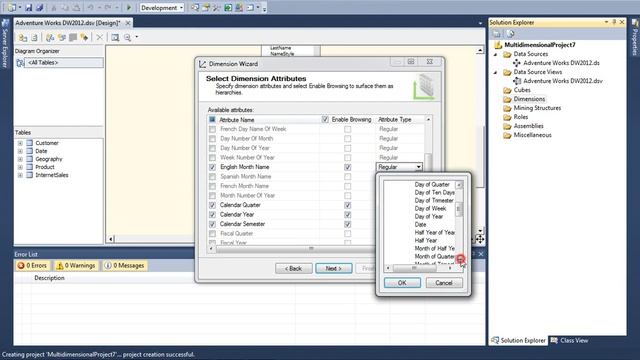The width and height of the screenshot is (640, 360).
Task: Toggle the 0 Errors filter in Error List
Action: (32, 265)
